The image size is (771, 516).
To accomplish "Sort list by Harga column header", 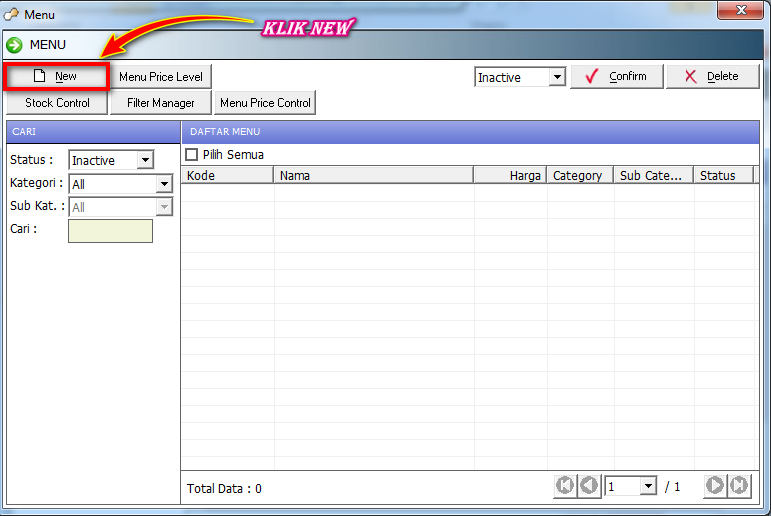I will click(x=510, y=175).
